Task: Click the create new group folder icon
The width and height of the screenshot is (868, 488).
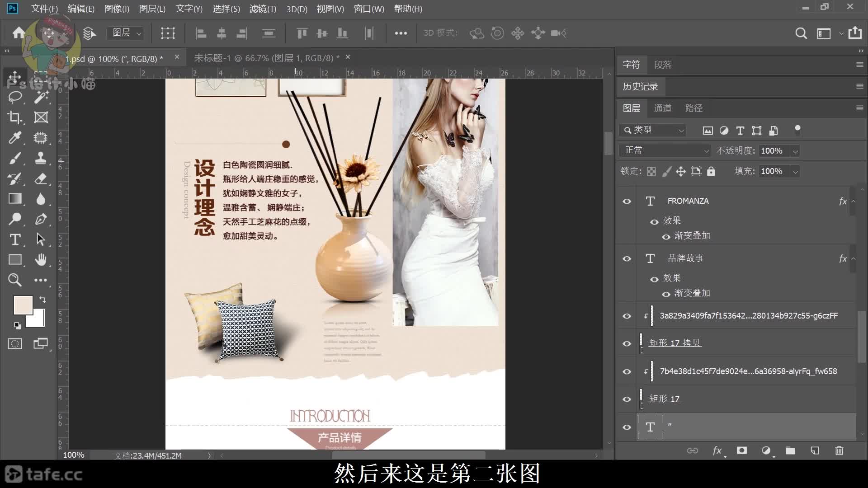Action: tap(790, 450)
